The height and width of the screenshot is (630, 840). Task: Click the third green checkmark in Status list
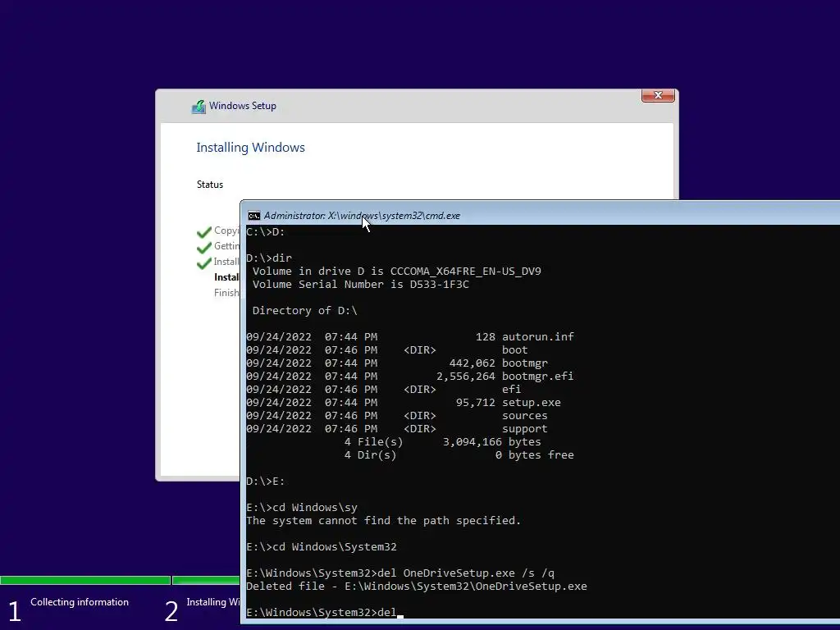click(x=204, y=263)
